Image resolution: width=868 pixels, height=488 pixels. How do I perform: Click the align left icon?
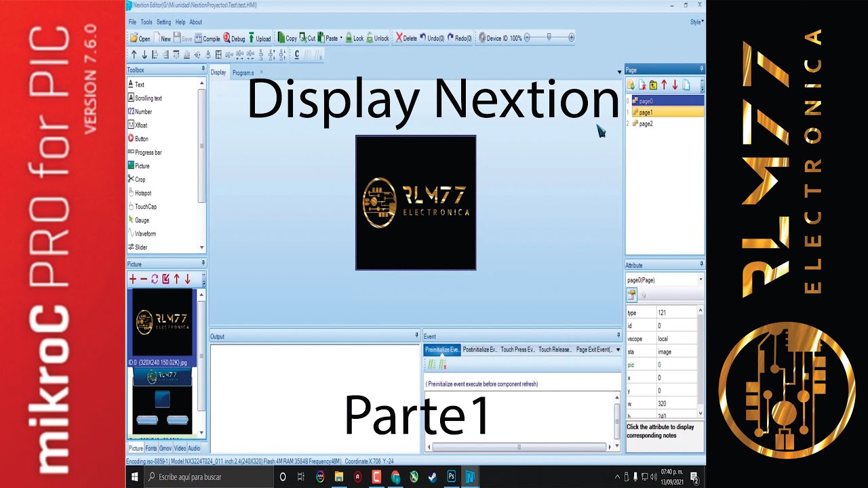(155, 55)
